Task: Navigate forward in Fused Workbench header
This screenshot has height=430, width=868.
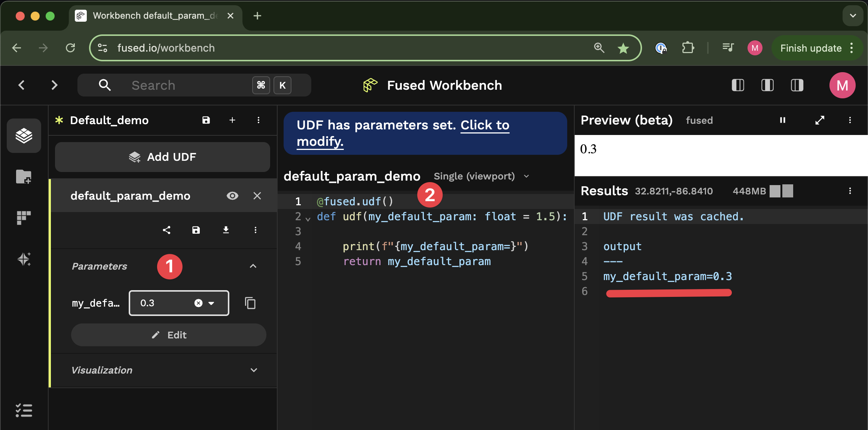Action: coord(54,85)
